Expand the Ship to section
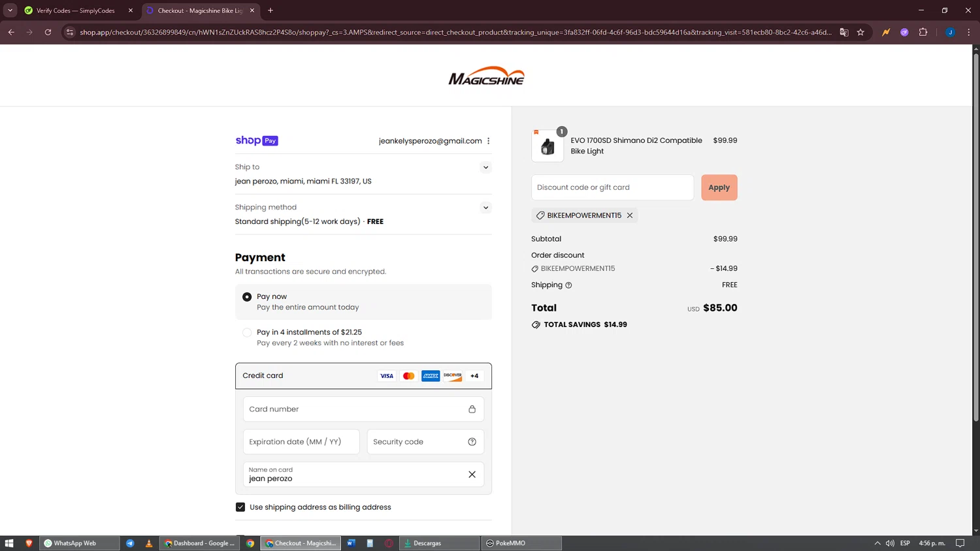Viewport: 980px width, 551px height. [x=485, y=168]
